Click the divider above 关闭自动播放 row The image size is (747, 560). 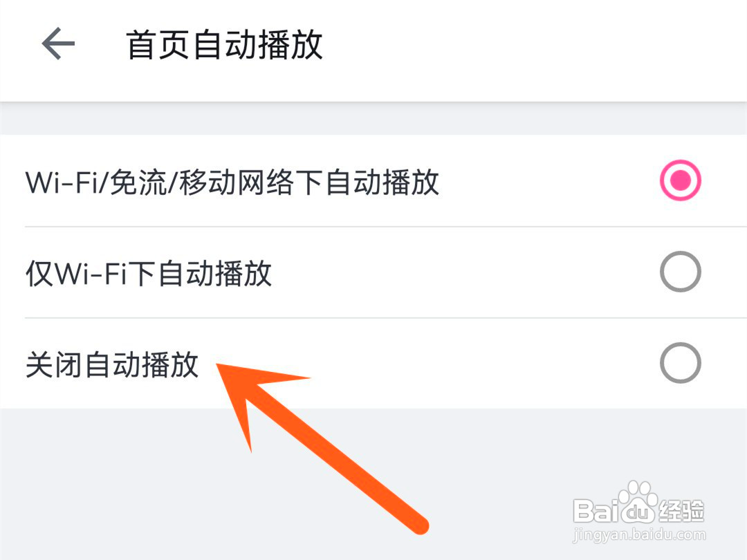coord(385,317)
